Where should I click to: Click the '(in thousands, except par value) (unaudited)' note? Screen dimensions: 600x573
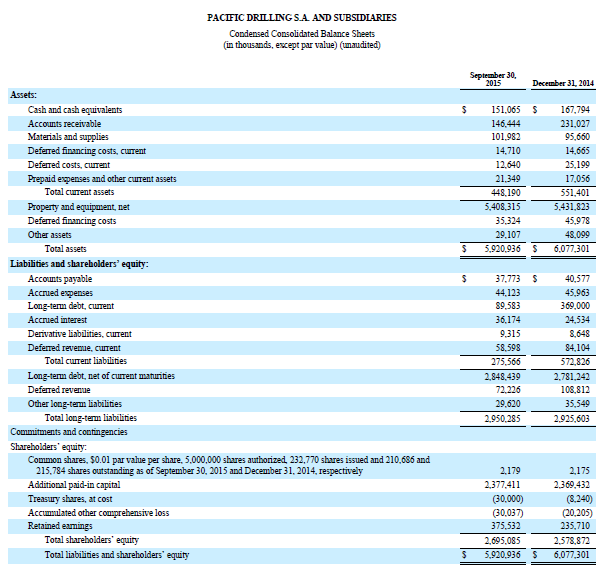pos(302,45)
